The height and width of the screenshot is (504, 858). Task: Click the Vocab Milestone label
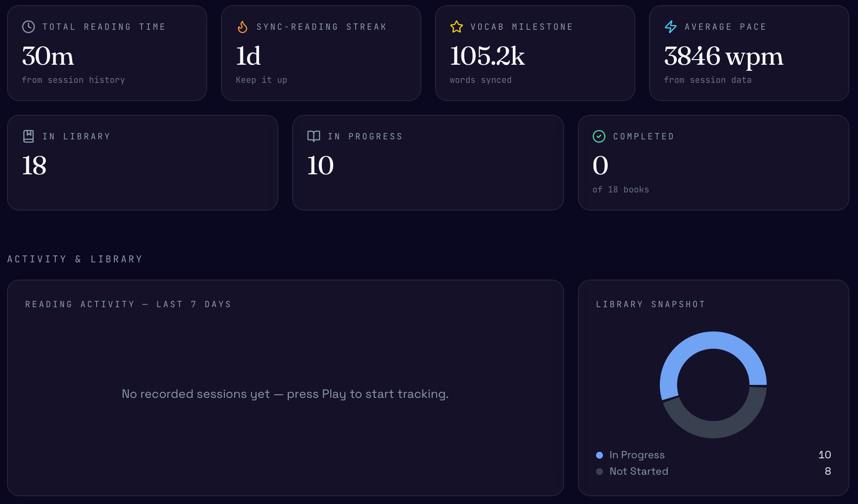pyautogui.click(x=522, y=27)
